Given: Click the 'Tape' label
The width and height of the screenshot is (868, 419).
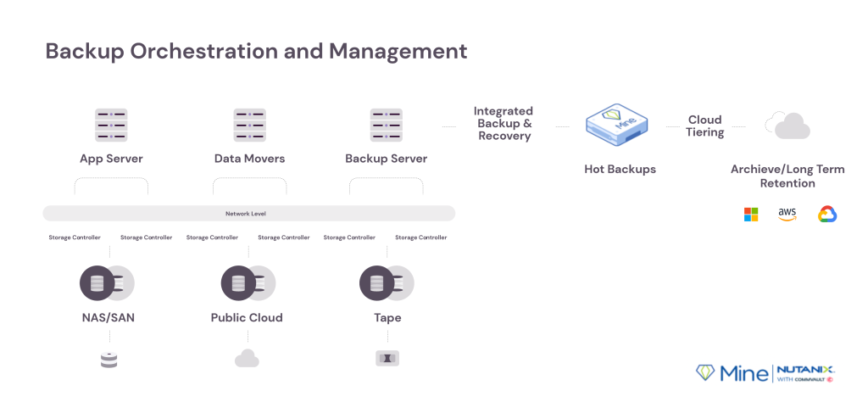Looking at the screenshot, I should tap(387, 318).
